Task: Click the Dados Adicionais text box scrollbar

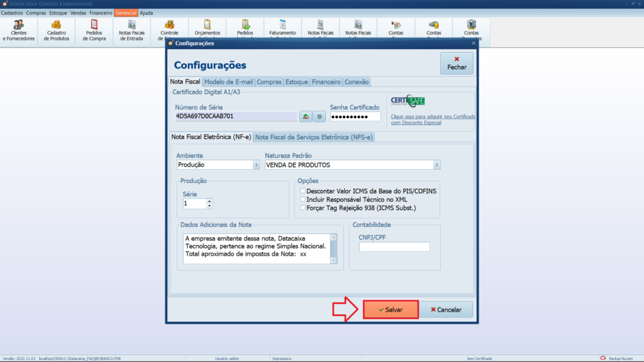Action: (x=333, y=248)
